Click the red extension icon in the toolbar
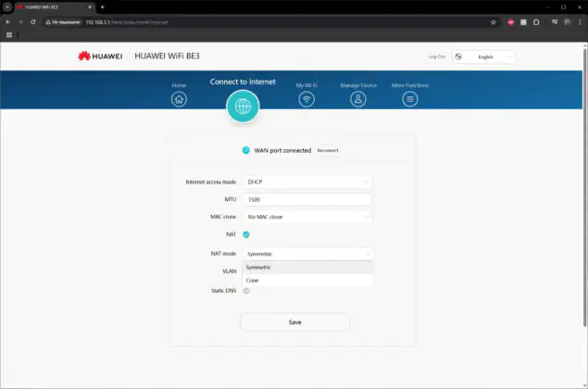The width and height of the screenshot is (588, 389). 511,22
